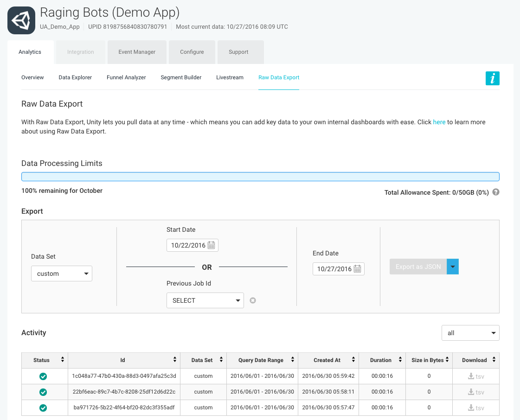Open the End Date calendar icon
This screenshot has height=420, width=520.
pos(357,269)
